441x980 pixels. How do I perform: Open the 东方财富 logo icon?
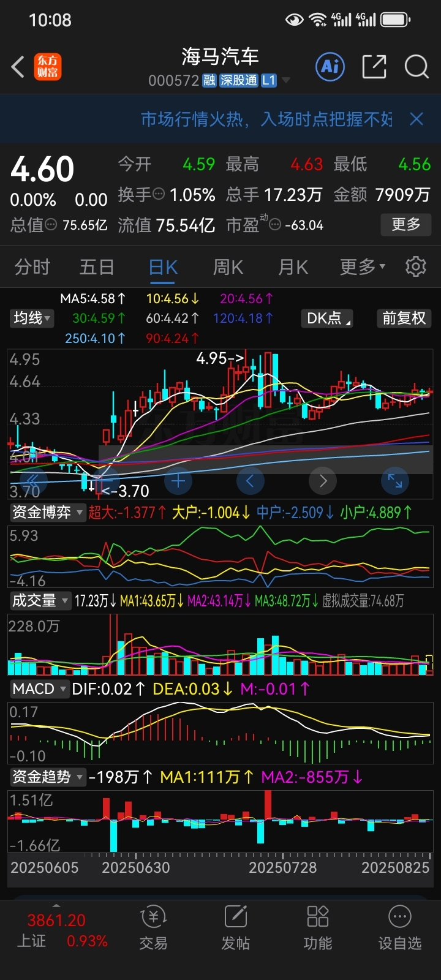pos(48,67)
